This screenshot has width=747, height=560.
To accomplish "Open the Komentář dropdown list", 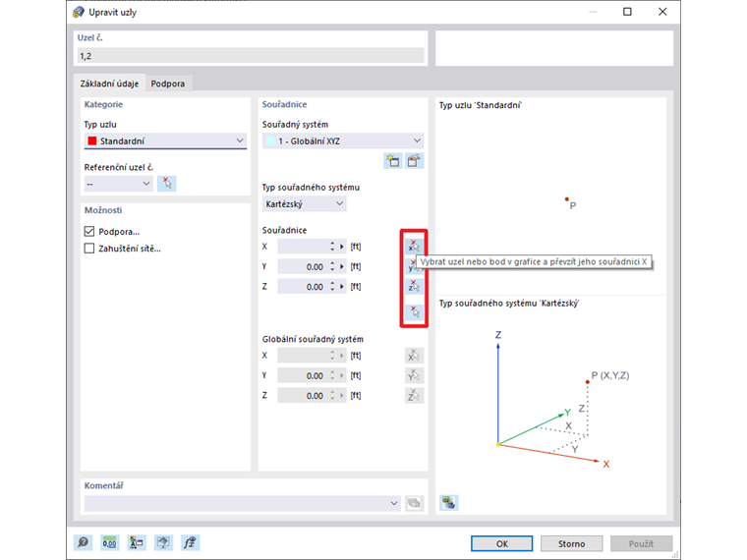I will click(x=243, y=503).
